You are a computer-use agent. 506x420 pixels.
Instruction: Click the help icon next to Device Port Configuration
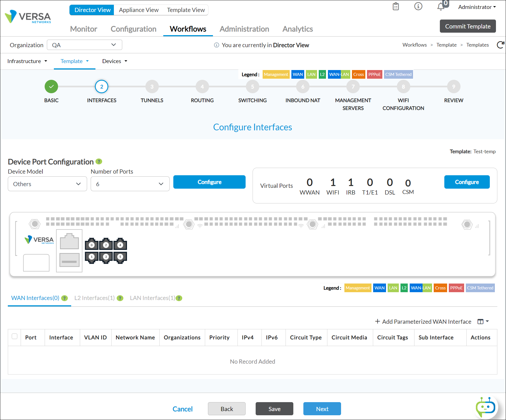99,162
